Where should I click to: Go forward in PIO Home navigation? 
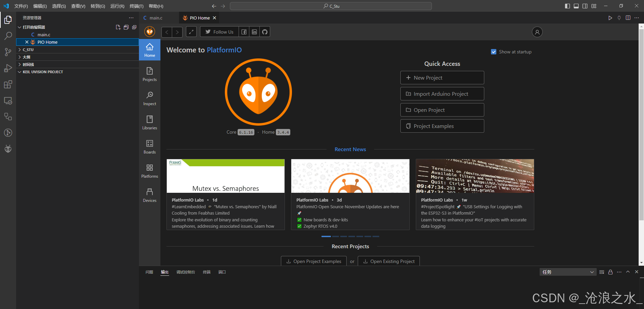click(177, 32)
